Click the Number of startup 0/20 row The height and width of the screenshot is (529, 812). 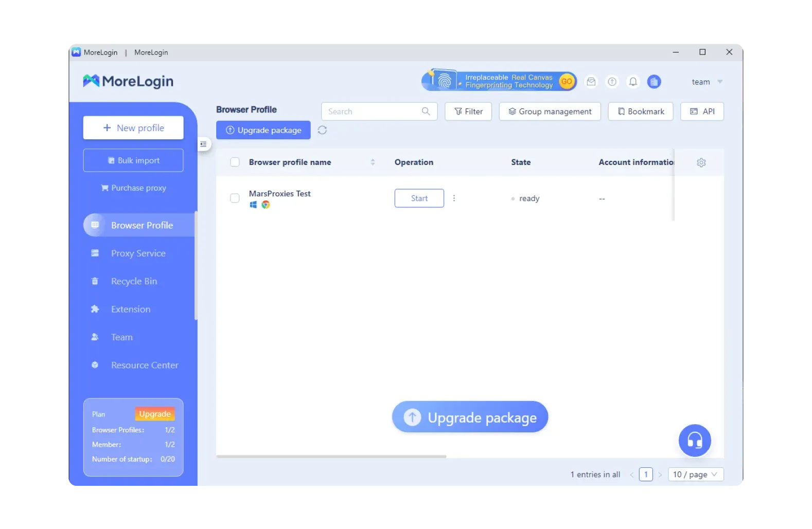[x=133, y=459]
